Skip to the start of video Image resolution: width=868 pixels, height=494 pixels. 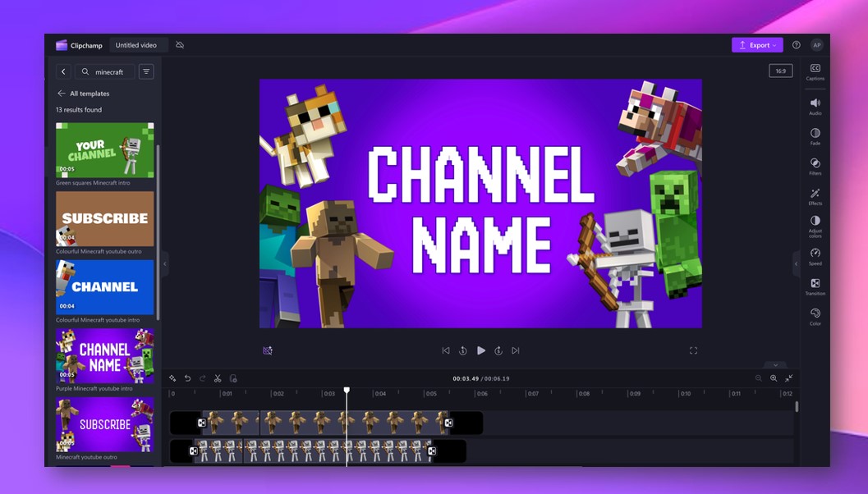point(446,350)
